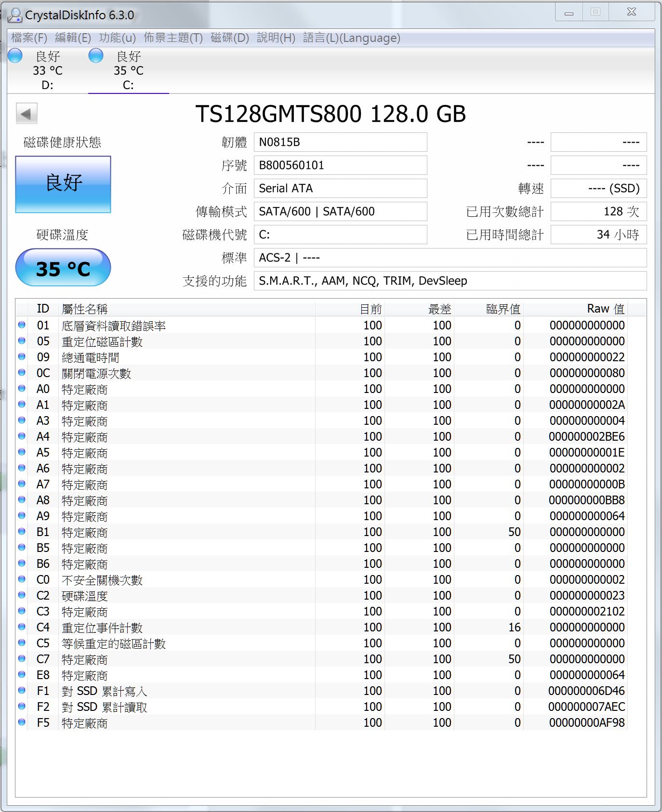
Task: Open the 功能(u) menu
Action: [x=117, y=38]
